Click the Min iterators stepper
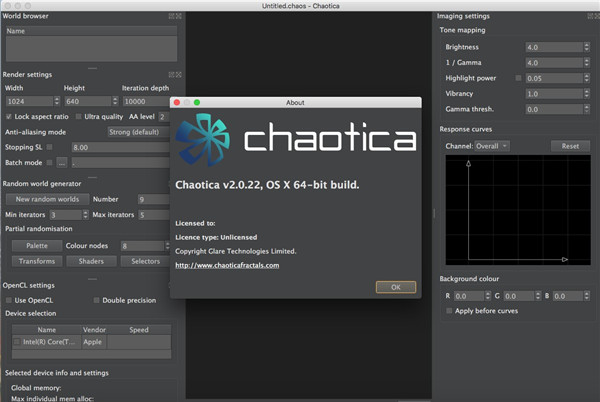The image size is (600, 402). point(85,215)
